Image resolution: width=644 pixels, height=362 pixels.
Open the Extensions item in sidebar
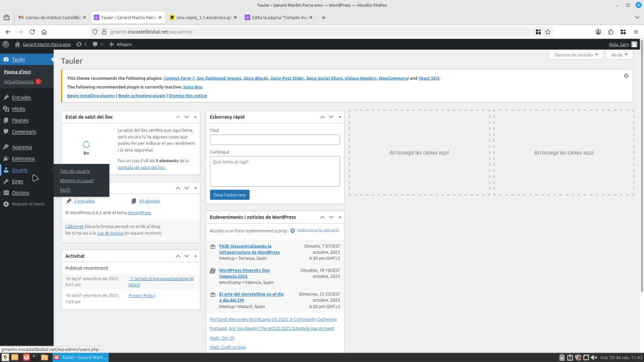23,158
